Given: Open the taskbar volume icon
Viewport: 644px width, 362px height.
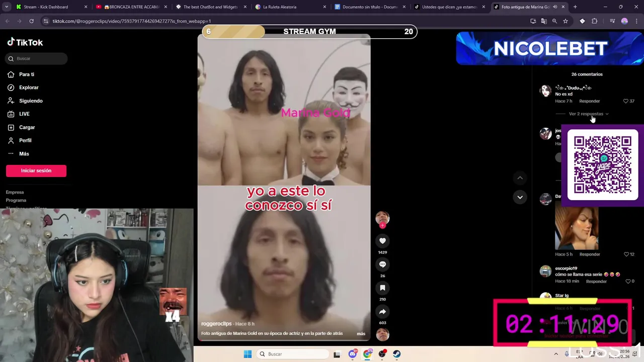Looking at the screenshot, I should click(599, 354).
